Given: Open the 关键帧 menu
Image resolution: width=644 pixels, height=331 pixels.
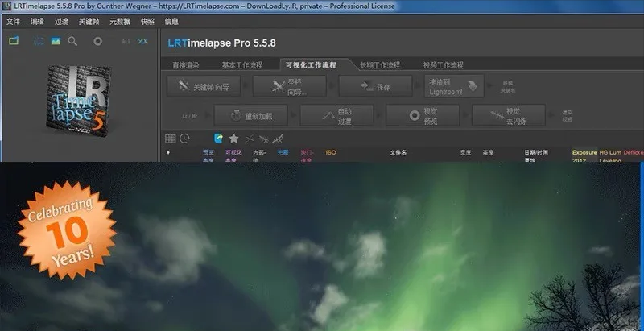Looking at the screenshot, I should [89, 22].
